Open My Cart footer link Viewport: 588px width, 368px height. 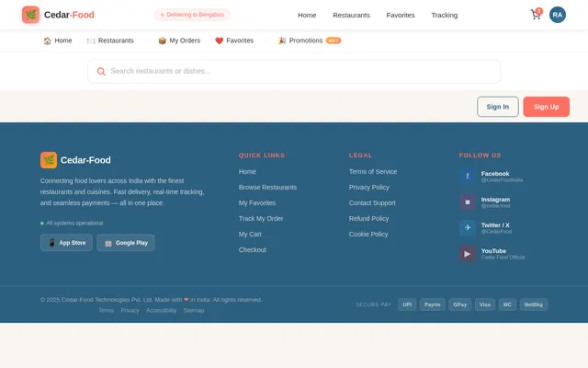(250, 235)
